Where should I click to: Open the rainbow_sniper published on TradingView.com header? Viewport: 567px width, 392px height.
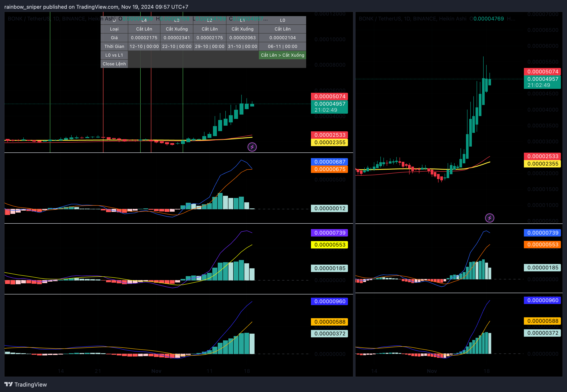coord(96,7)
